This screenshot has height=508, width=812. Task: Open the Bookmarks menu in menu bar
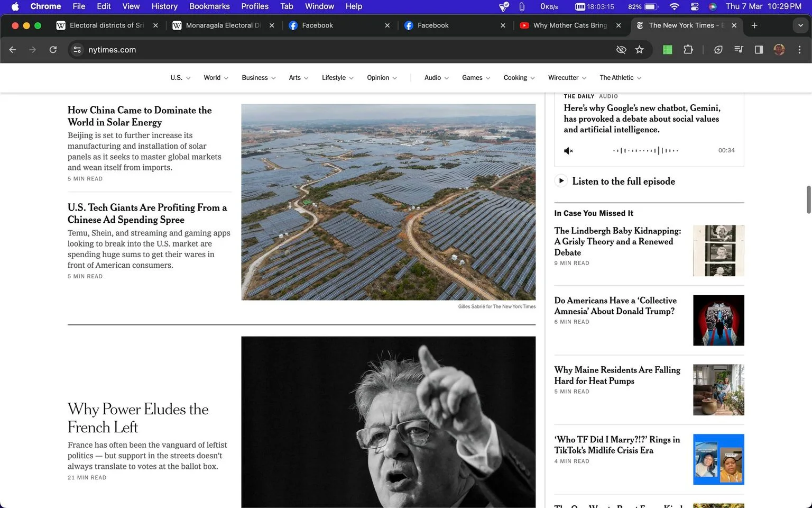[x=209, y=6]
